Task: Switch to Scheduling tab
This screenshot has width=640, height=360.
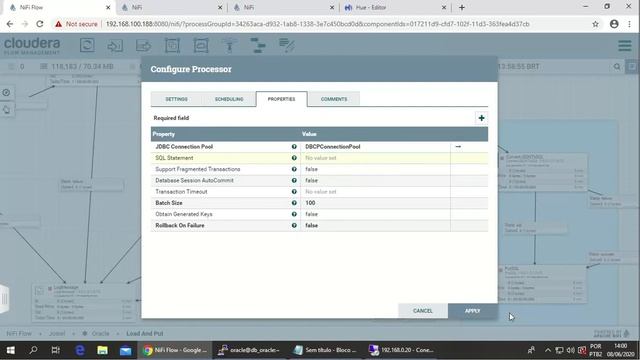Action: (x=229, y=99)
